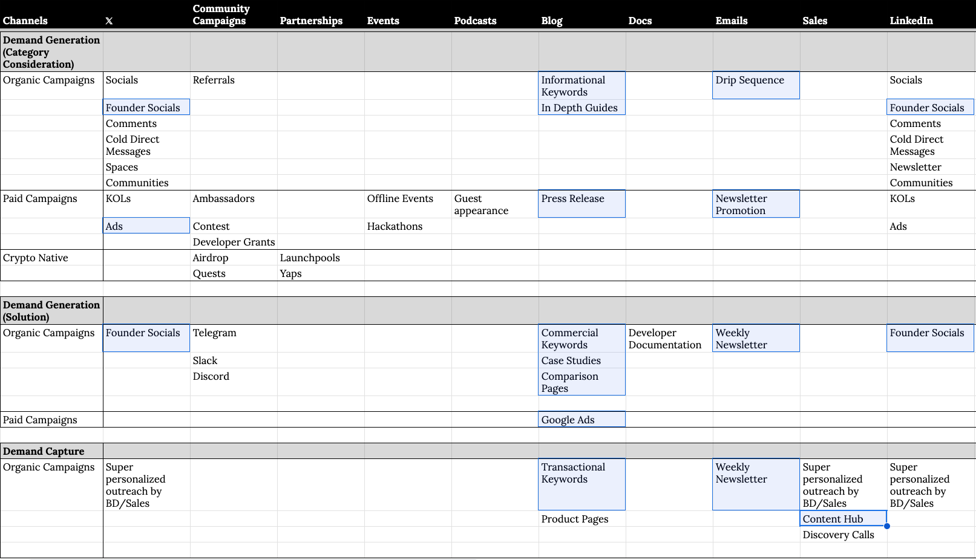This screenshot has width=976, height=560.
Task: Click the Crypto Native row label
Action: click(x=51, y=258)
